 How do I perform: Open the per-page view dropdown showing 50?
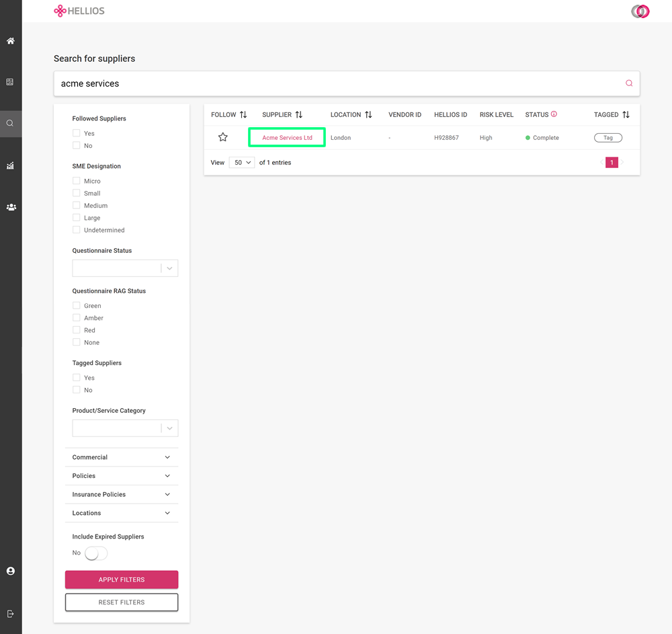pos(241,162)
